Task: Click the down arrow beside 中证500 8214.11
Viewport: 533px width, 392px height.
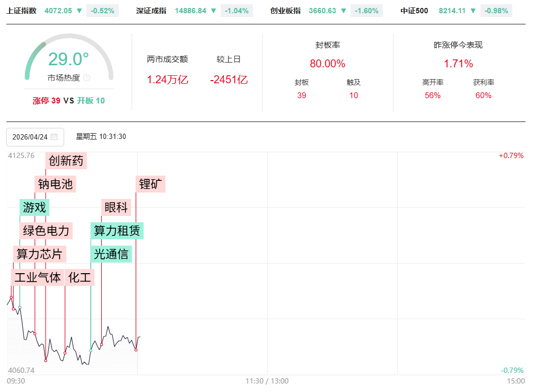Action: tap(474, 11)
